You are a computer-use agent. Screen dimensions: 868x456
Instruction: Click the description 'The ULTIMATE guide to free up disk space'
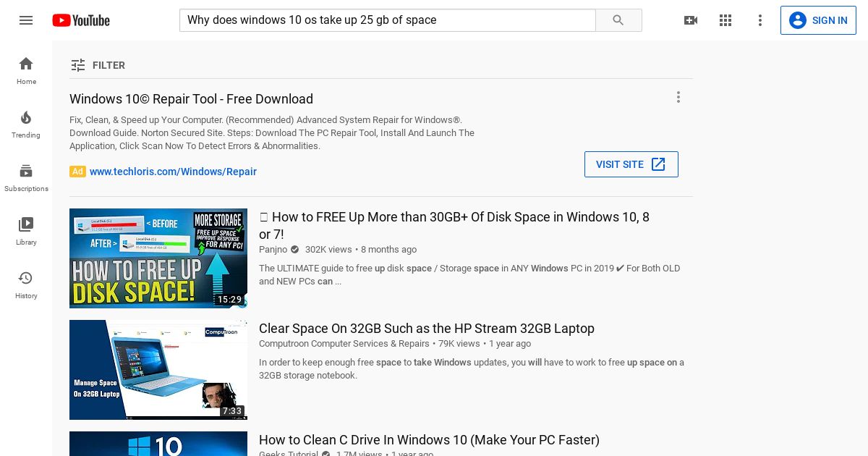coord(469,275)
